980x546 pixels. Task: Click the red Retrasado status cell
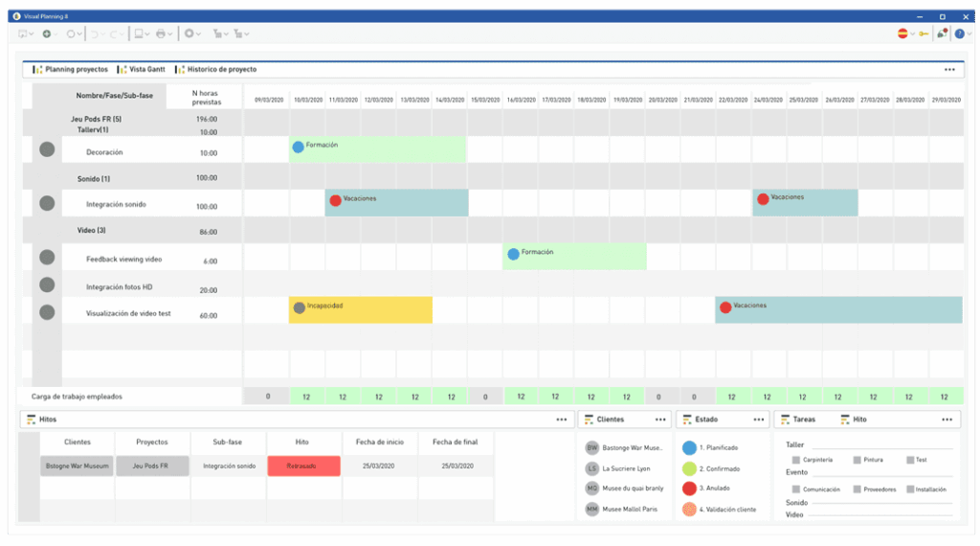(x=303, y=466)
